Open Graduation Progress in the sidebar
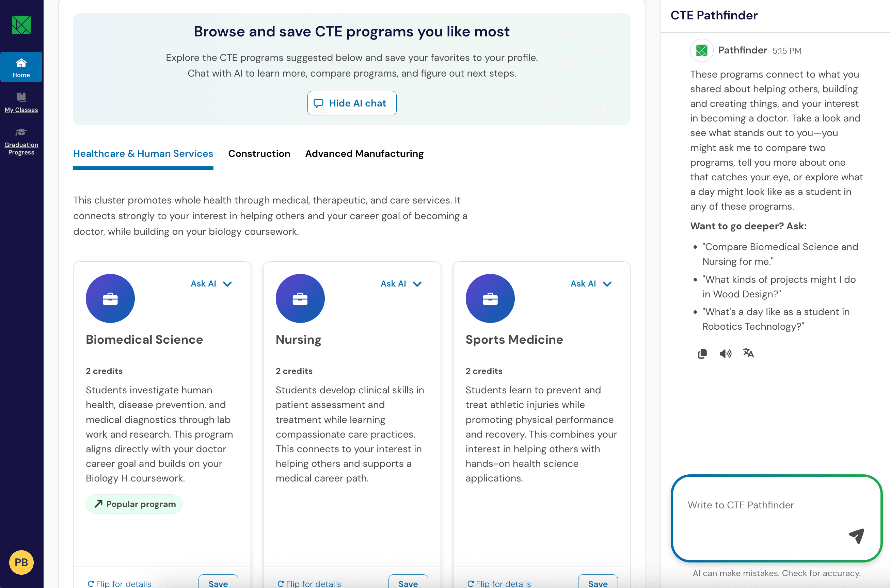890x588 pixels. click(21, 142)
